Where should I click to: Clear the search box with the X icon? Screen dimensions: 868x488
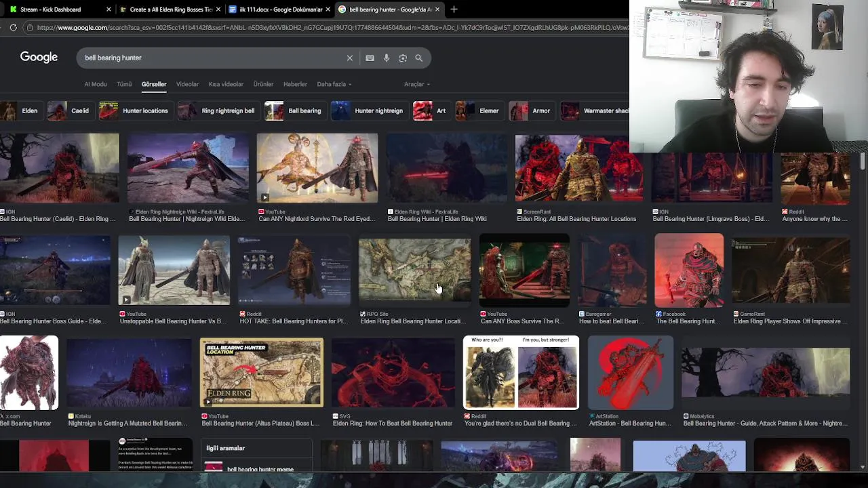[350, 58]
